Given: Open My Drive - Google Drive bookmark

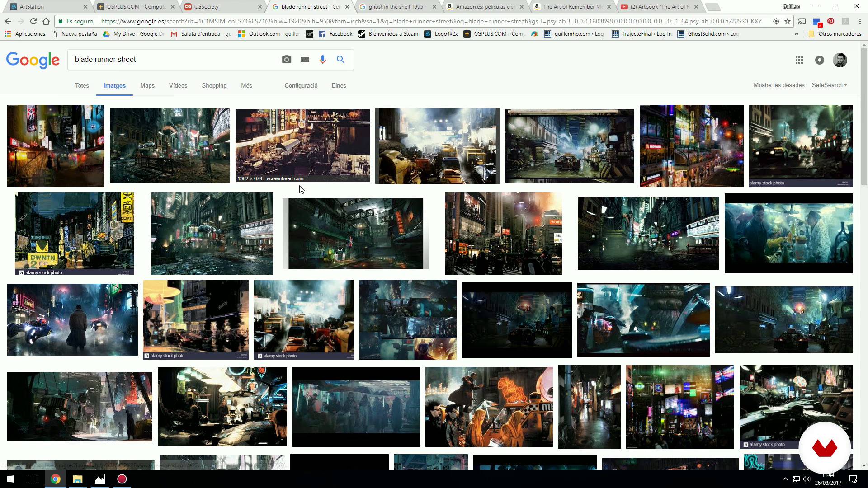Looking at the screenshot, I should (x=133, y=34).
